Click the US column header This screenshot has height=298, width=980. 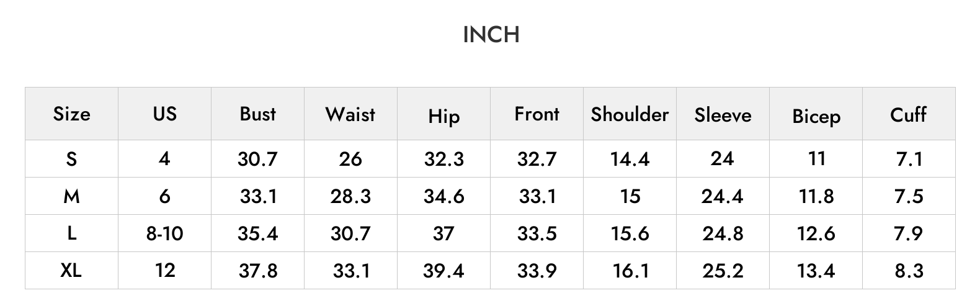(164, 114)
